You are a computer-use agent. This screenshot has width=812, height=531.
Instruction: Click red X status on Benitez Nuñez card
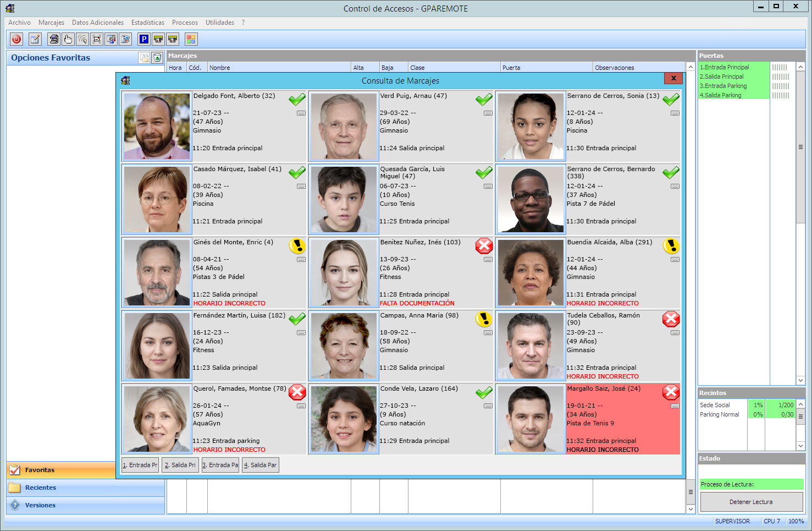click(x=484, y=246)
